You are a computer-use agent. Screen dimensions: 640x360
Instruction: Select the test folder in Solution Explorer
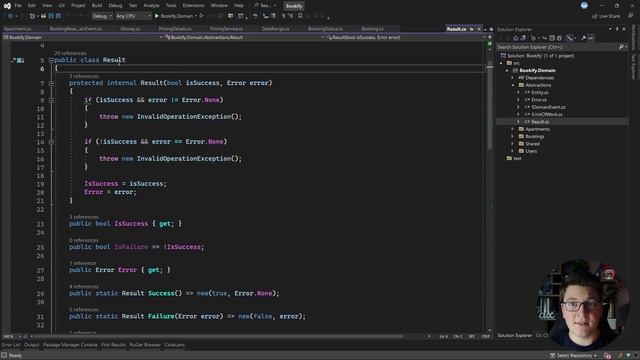[x=517, y=158]
